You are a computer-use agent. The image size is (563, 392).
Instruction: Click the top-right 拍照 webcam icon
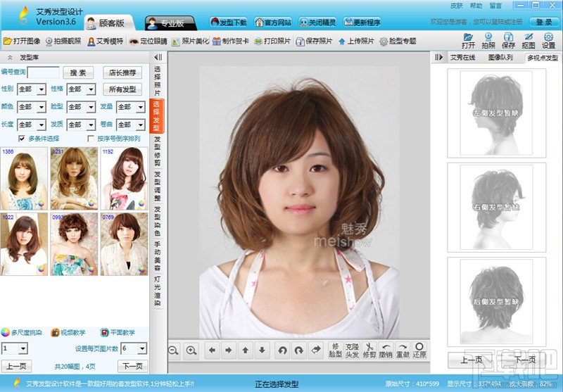coord(488,41)
